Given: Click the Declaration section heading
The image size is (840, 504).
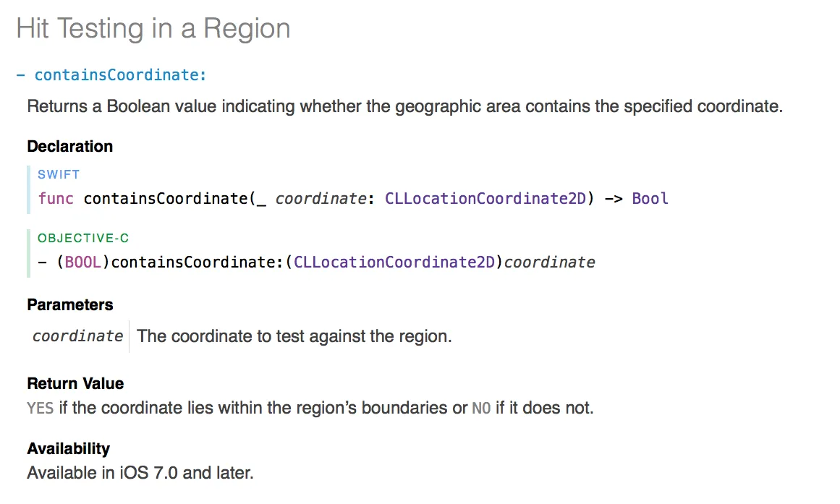Looking at the screenshot, I should coord(70,146).
